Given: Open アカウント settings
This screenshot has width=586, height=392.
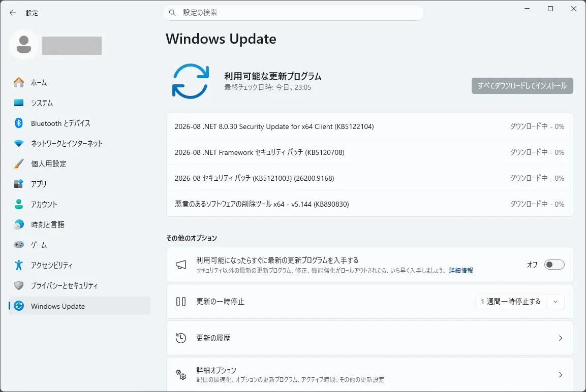Looking at the screenshot, I should [x=79, y=204].
